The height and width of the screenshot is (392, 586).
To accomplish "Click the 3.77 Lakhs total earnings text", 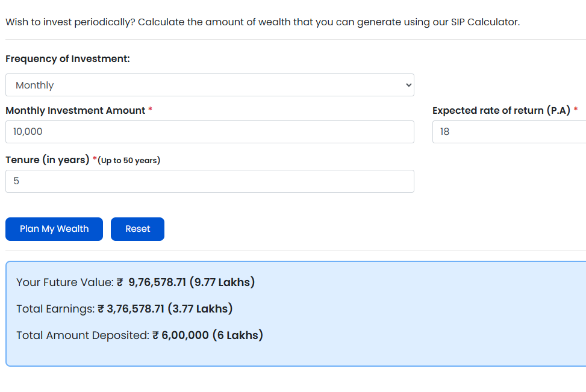I will point(201,309).
